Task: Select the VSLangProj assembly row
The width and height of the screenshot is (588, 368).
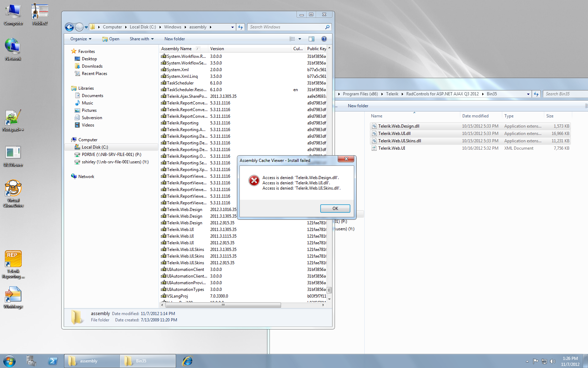Action: [x=243, y=296]
